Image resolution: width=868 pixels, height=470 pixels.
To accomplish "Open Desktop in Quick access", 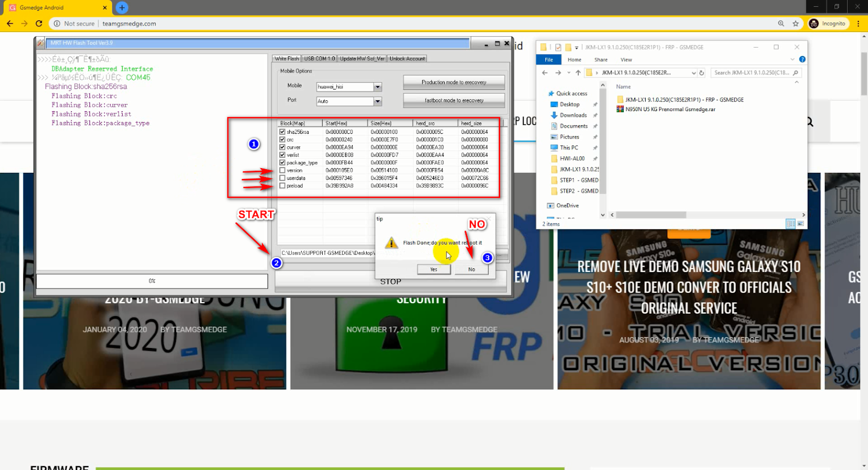I will pyautogui.click(x=570, y=104).
